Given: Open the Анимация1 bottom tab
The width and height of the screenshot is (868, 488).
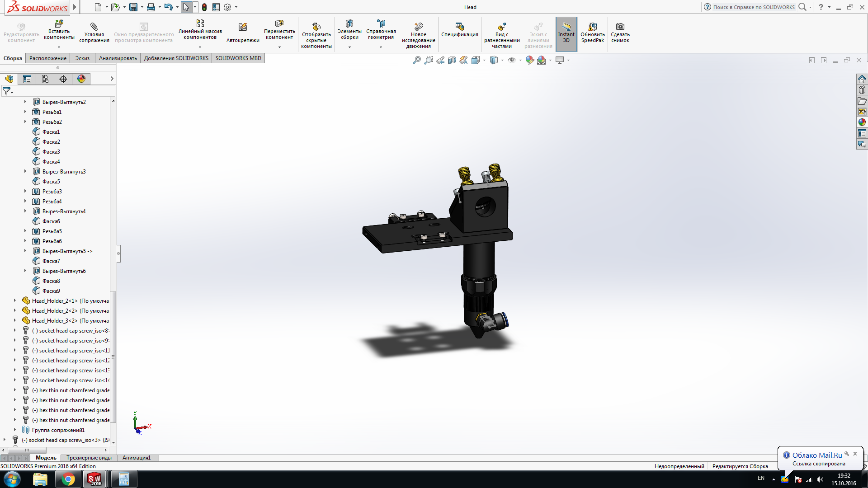Looking at the screenshot, I should click(136, 458).
